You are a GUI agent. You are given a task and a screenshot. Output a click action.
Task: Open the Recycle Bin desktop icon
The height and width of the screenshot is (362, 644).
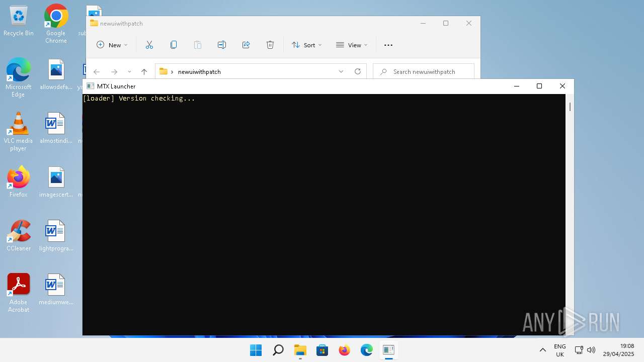pos(19,21)
